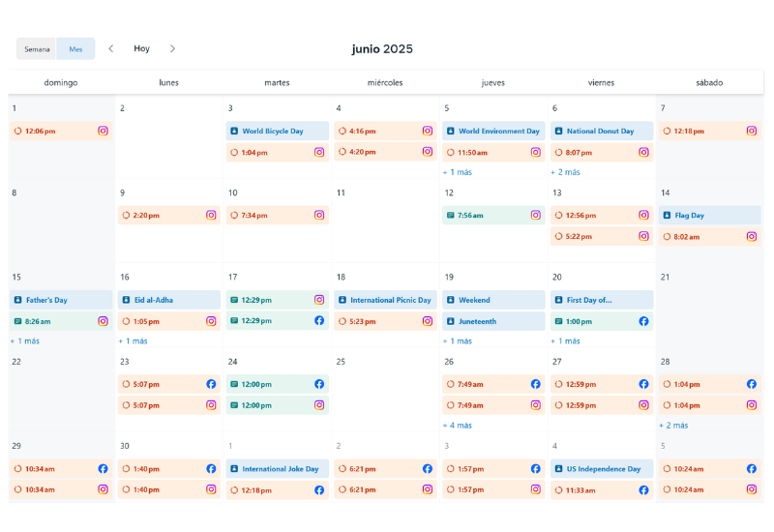Advance to next month with right chevron
The image size is (774, 532).
(172, 48)
